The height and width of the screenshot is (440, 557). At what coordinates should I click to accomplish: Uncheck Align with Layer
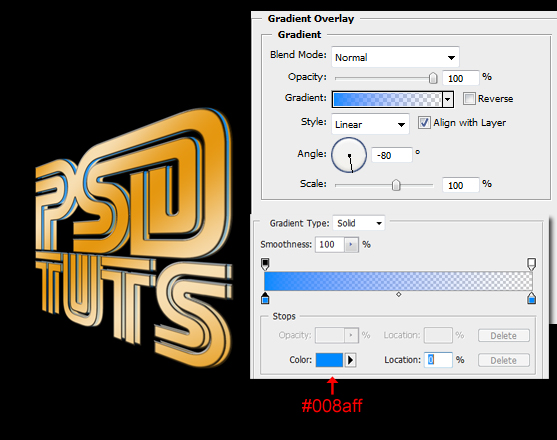(x=424, y=123)
